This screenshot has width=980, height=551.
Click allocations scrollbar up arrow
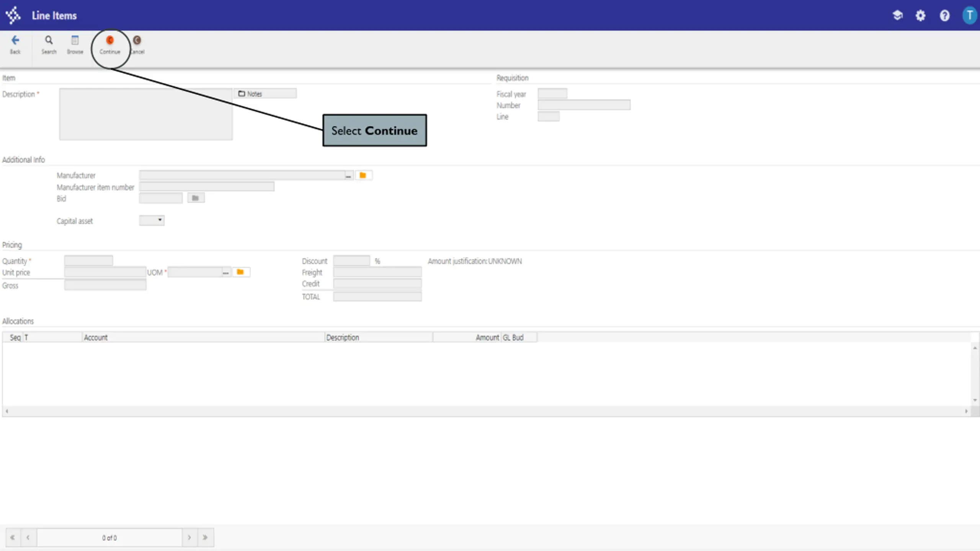[x=975, y=347]
